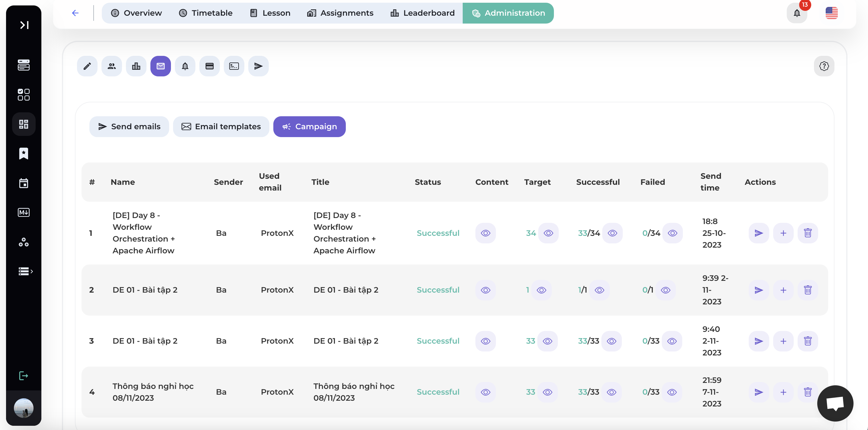Open the Lesson tab

coord(270,13)
